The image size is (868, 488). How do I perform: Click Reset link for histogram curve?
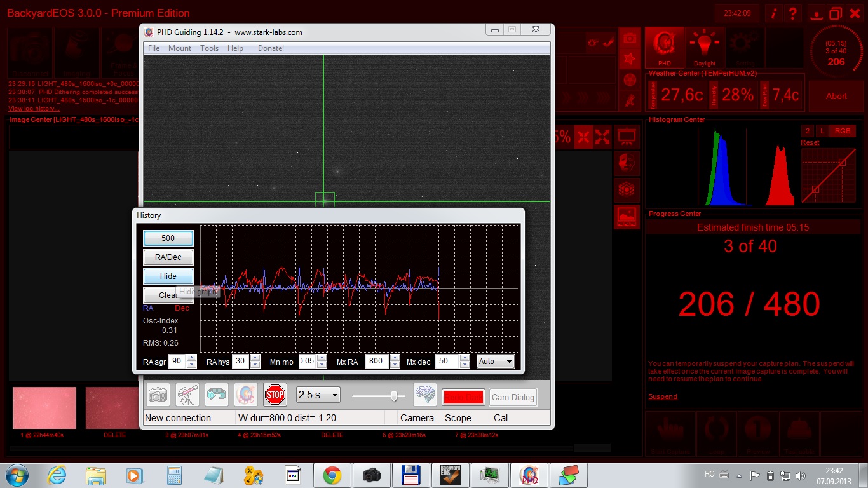[x=810, y=142]
